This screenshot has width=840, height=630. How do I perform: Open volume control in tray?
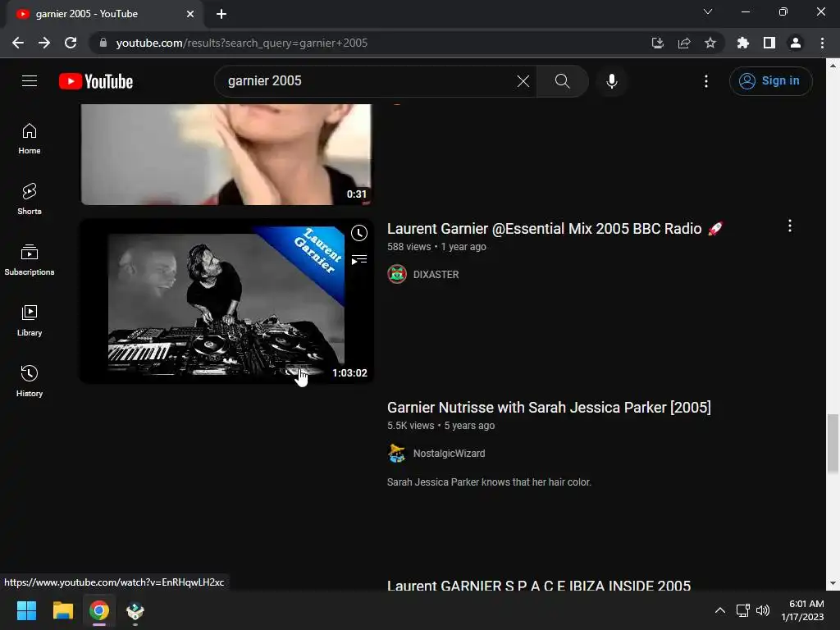click(x=763, y=610)
